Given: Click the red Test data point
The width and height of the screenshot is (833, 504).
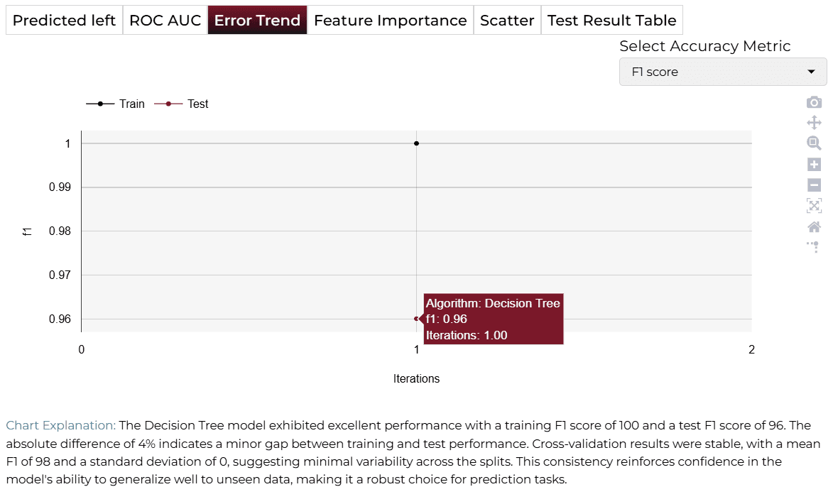Looking at the screenshot, I should [x=416, y=319].
